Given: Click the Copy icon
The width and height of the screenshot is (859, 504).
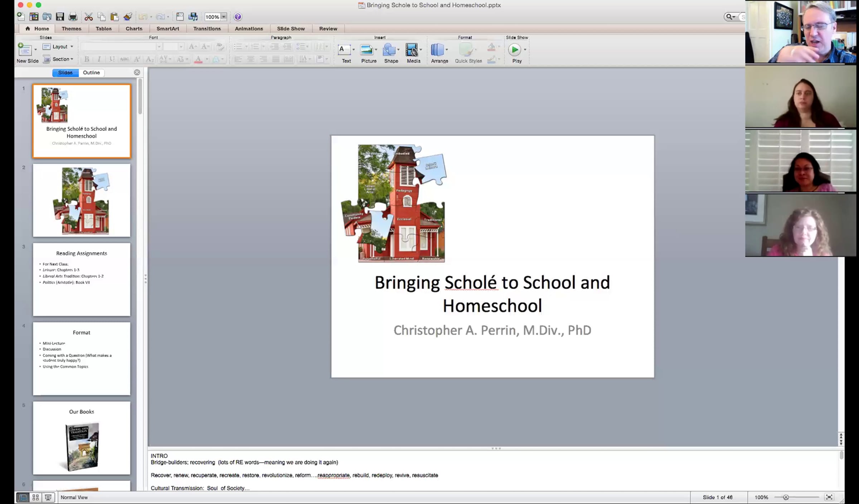Looking at the screenshot, I should [x=102, y=16].
